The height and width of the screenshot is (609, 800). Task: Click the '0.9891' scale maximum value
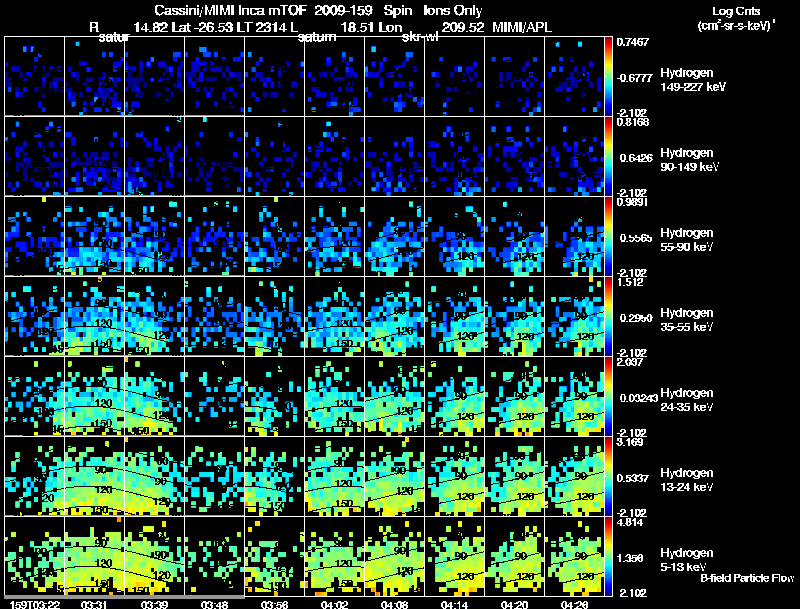coord(633,202)
